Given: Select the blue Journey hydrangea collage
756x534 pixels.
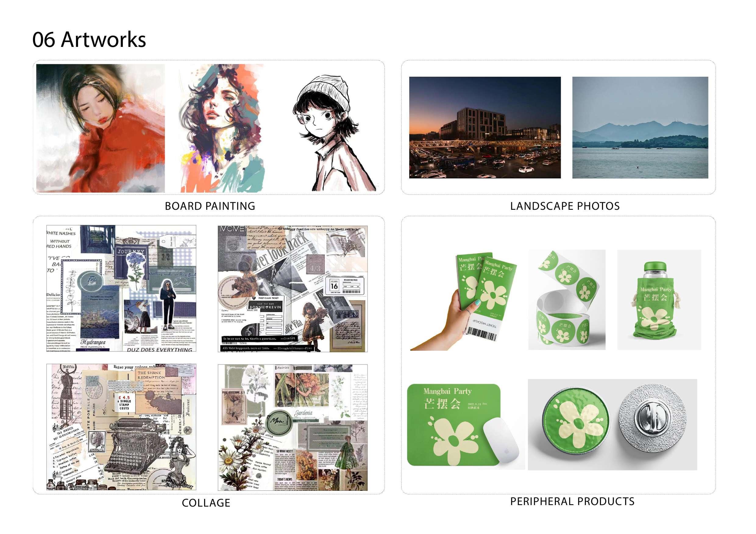Looking at the screenshot, I should (121, 289).
